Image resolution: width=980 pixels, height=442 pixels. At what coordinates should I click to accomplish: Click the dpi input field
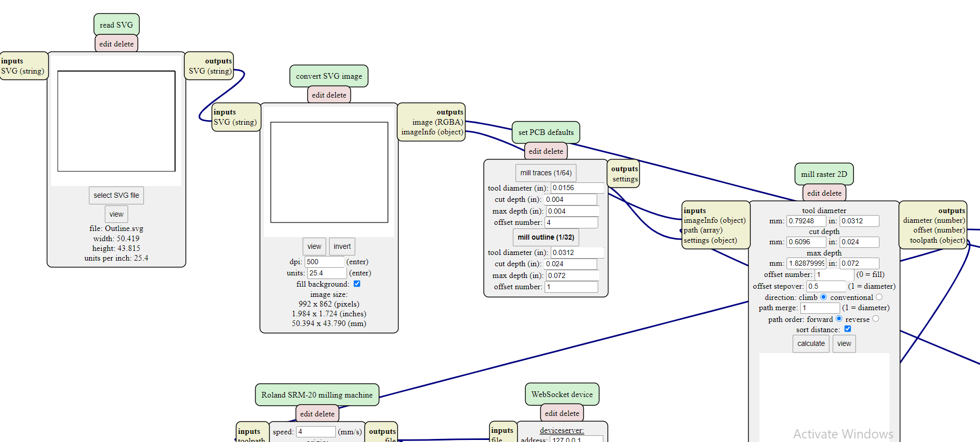point(325,262)
